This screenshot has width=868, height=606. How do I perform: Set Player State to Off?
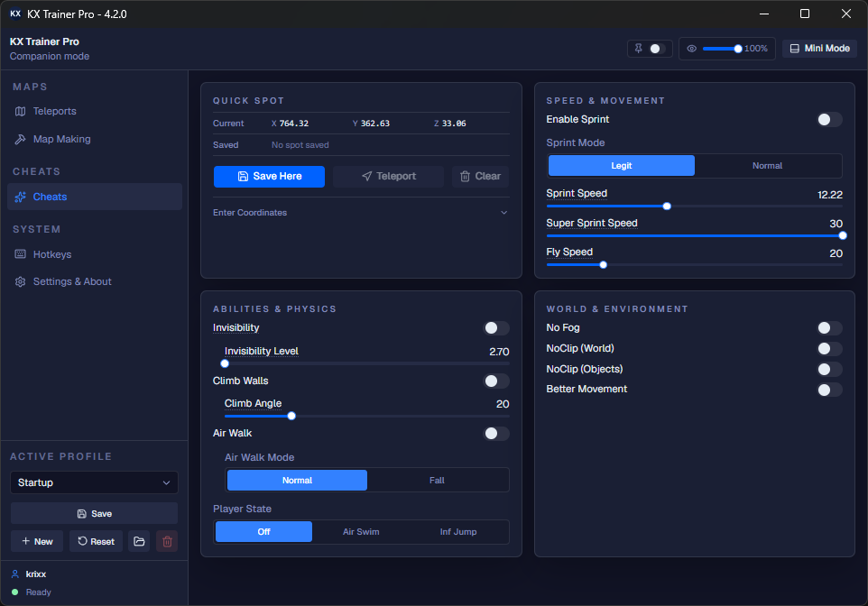click(x=264, y=532)
